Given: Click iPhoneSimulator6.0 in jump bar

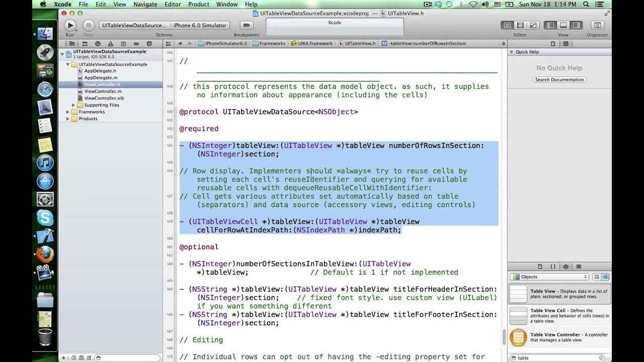Looking at the screenshot, I should [223, 44].
